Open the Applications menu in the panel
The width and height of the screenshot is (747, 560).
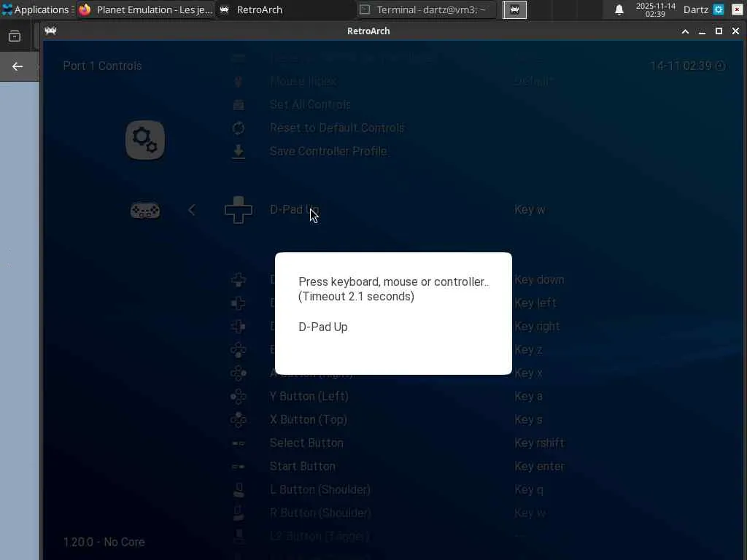click(x=38, y=9)
